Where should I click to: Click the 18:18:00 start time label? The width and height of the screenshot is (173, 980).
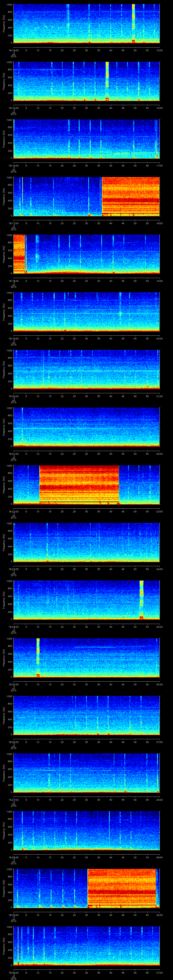coord(13,281)
